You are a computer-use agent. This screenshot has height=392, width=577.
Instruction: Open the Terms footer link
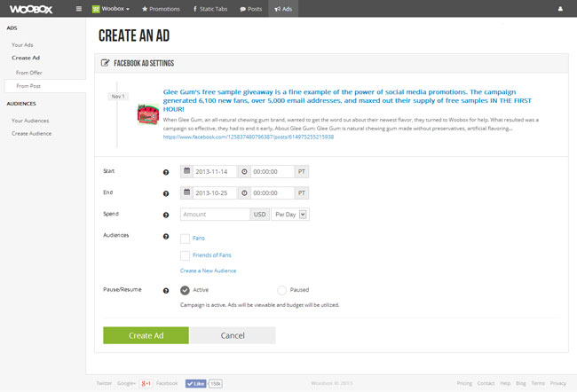(x=538, y=383)
